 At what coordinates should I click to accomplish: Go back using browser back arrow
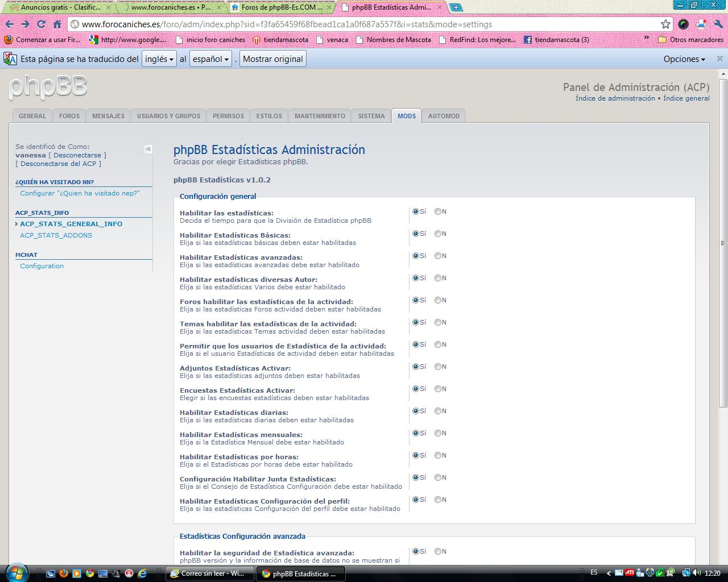(x=10, y=24)
